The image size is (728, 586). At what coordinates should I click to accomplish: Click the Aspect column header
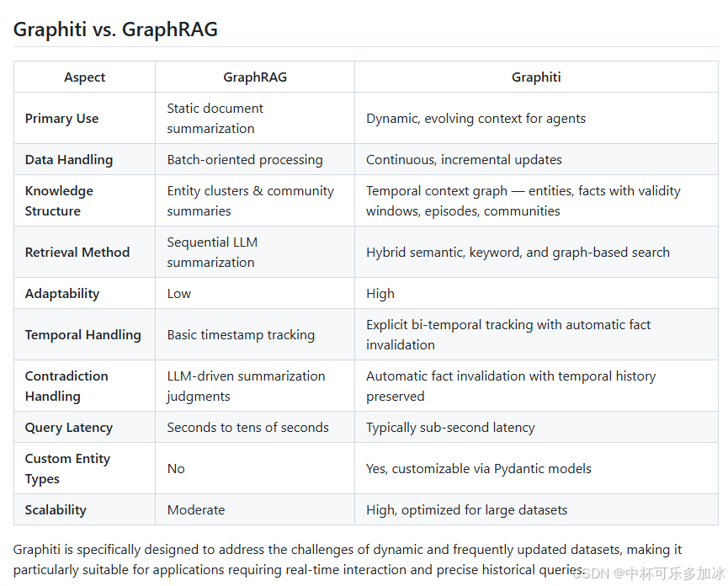pyautogui.click(x=84, y=77)
